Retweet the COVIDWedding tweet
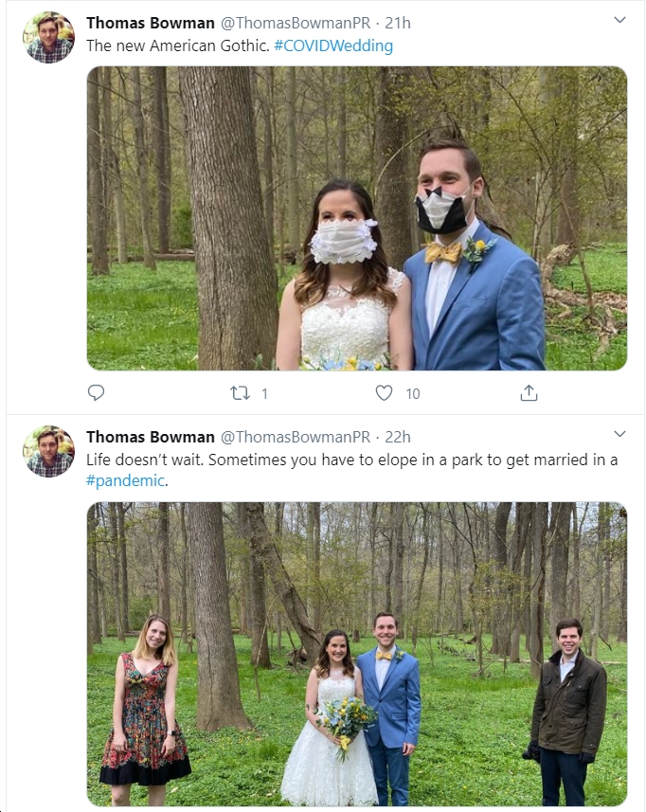The width and height of the screenshot is (646, 812). tap(241, 393)
